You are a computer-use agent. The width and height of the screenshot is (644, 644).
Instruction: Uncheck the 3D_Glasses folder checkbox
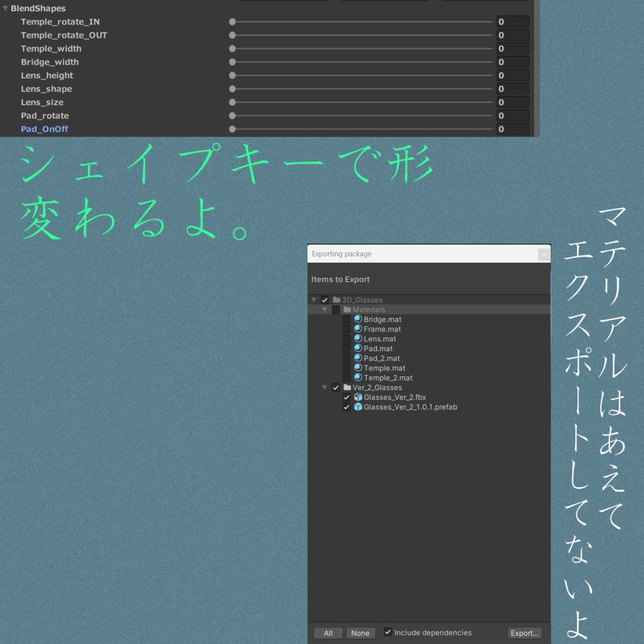325,300
